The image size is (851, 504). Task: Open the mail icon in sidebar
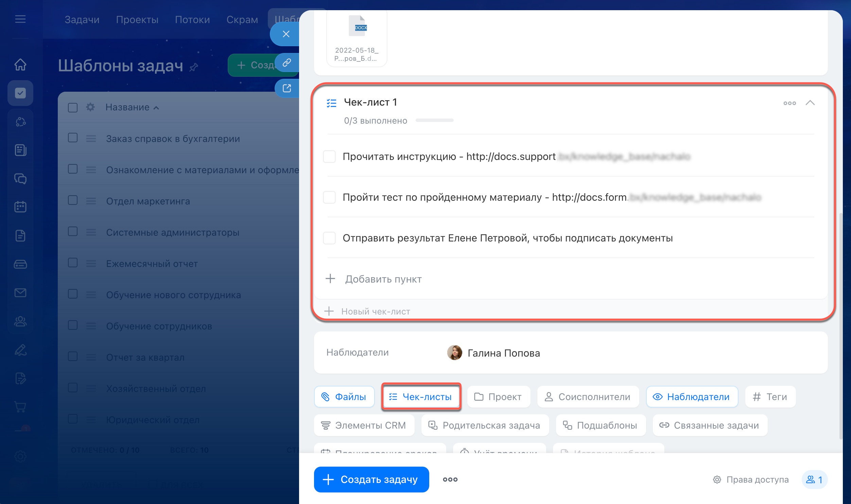pos(20,292)
